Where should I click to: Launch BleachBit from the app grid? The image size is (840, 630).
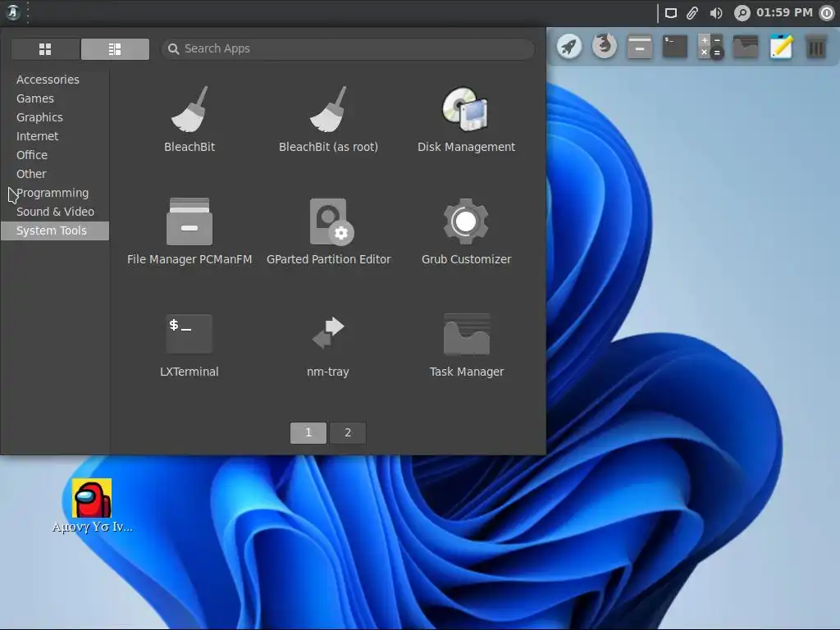pyautogui.click(x=189, y=120)
